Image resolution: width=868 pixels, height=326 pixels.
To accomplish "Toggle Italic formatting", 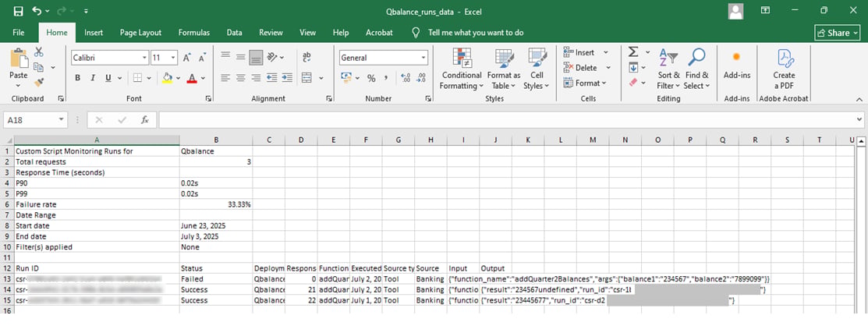I will click(x=93, y=78).
